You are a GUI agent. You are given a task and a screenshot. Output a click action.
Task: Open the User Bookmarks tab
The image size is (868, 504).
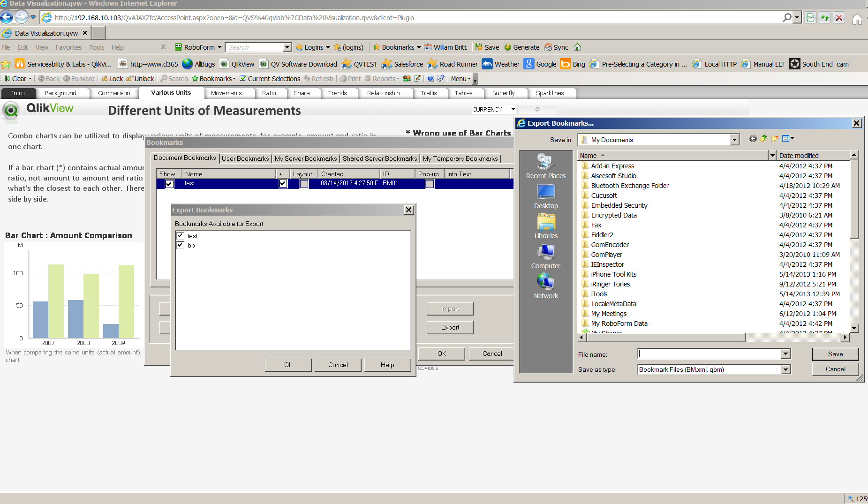[245, 158]
